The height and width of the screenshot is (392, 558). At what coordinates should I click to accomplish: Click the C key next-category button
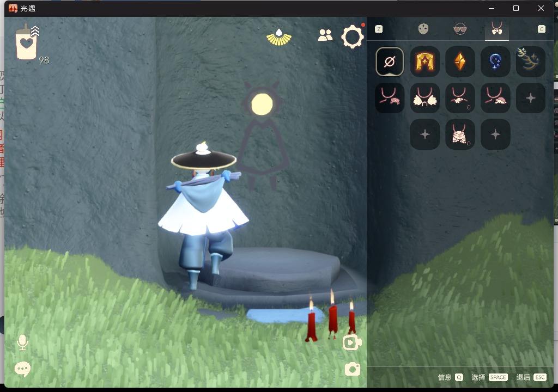point(541,29)
